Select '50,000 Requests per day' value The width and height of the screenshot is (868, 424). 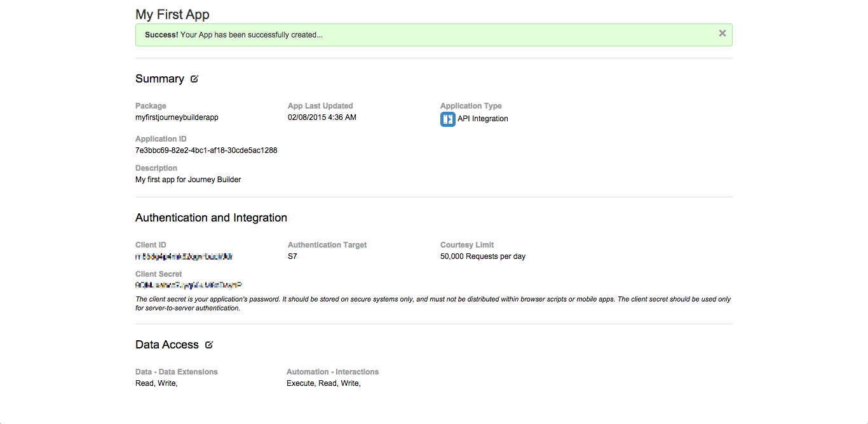click(483, 256)
